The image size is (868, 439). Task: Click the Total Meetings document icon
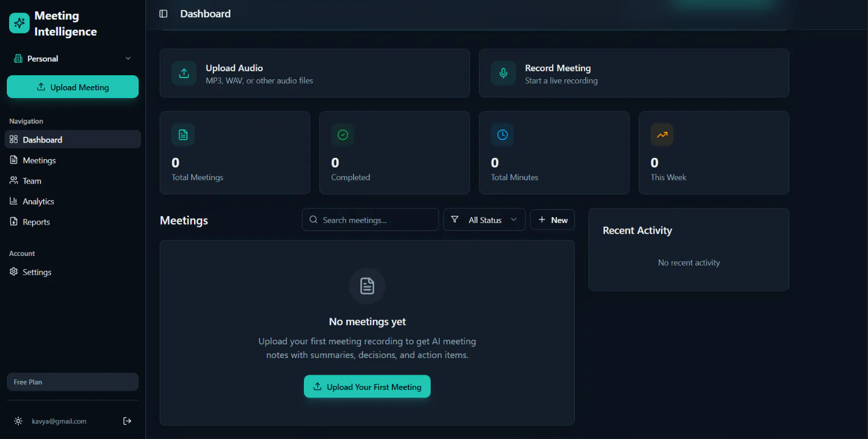tap(183, 135)
